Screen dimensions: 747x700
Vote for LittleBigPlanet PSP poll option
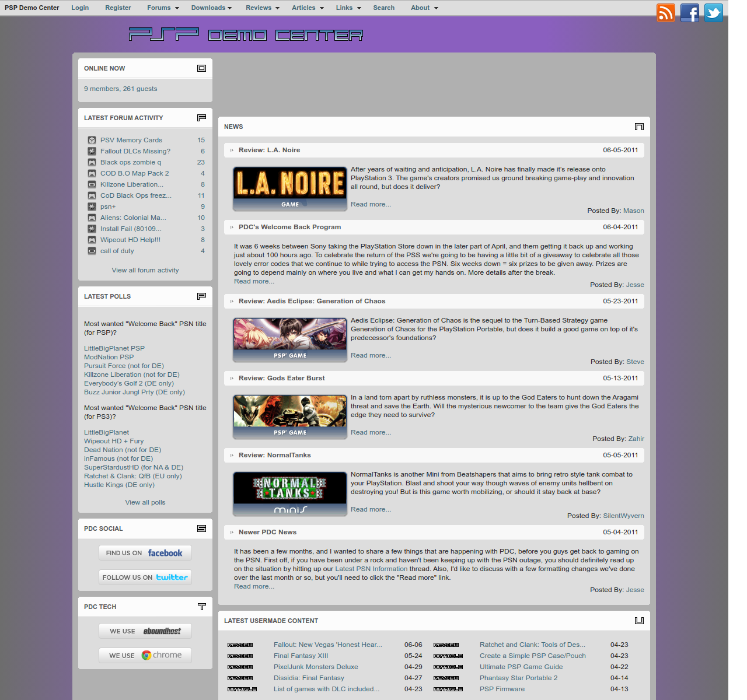(114, 348)
